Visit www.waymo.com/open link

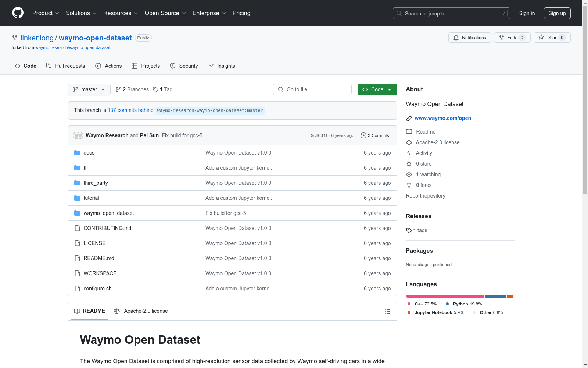443,118
